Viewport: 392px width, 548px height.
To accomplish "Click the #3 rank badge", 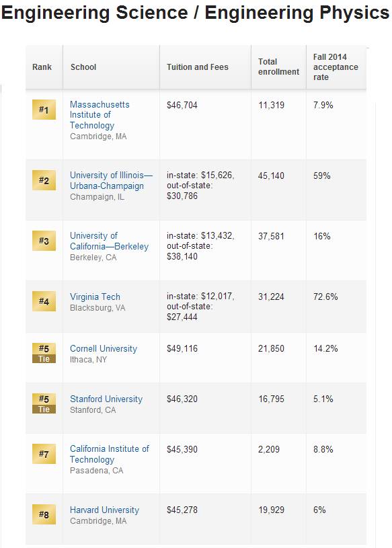I will [x=44, y=241].
